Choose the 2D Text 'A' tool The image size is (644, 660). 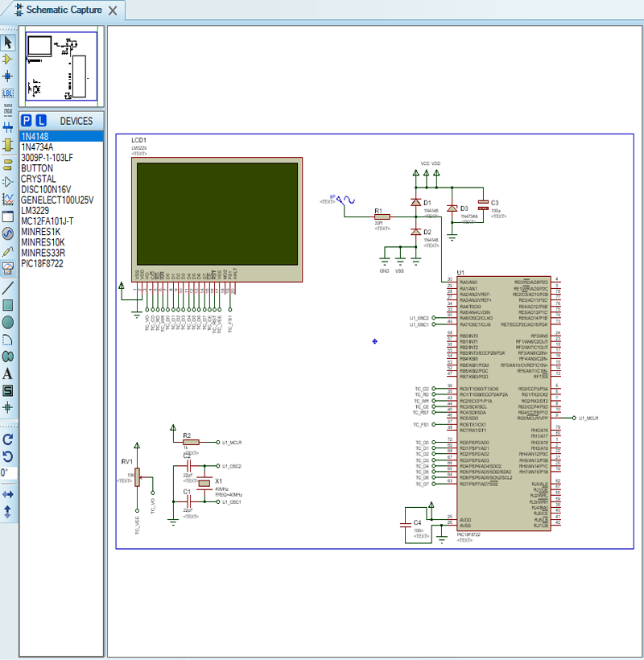[x=8, y=373]
